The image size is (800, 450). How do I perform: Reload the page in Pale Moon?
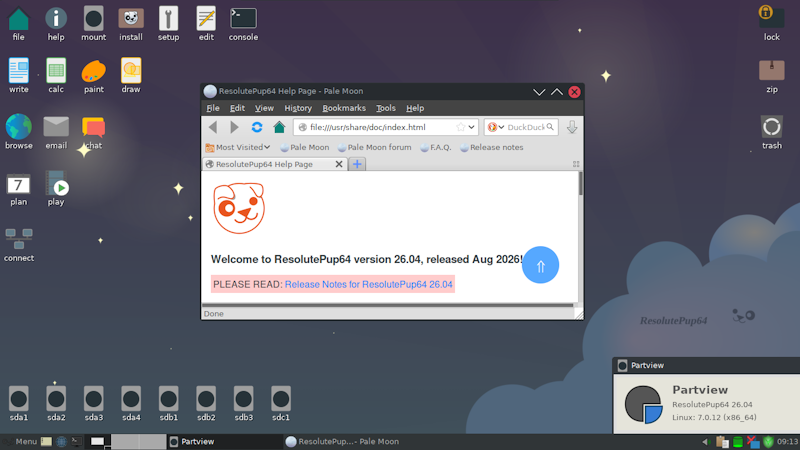(x=257, y=127)
